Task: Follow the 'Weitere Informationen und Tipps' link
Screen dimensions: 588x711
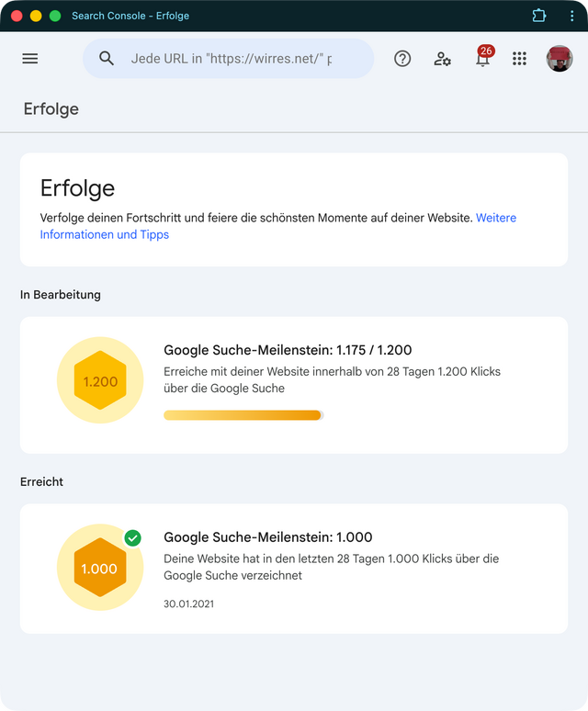Action: [277, 226]
